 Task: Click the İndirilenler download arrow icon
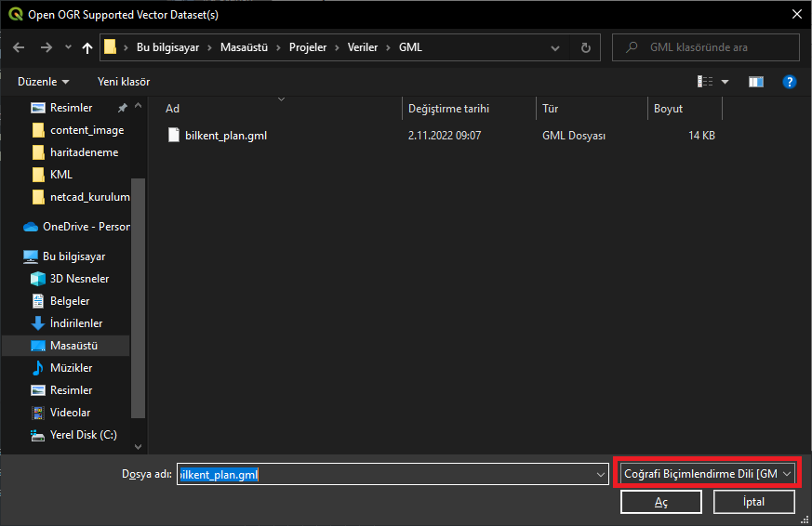(x=38, y=323)
